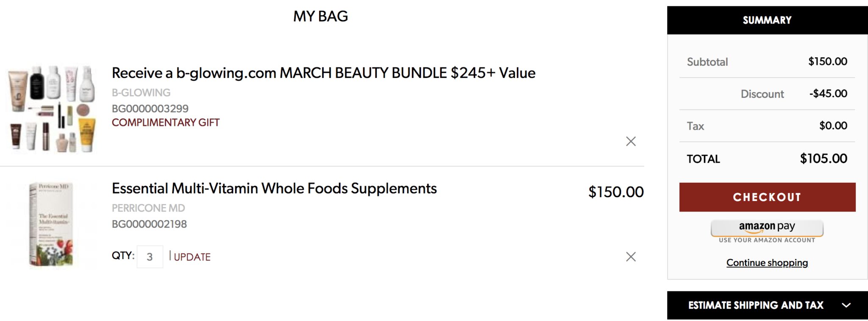Pay with the Amazon Pay button
Screen dimensions: 868x321
click(x=767, y=228)
